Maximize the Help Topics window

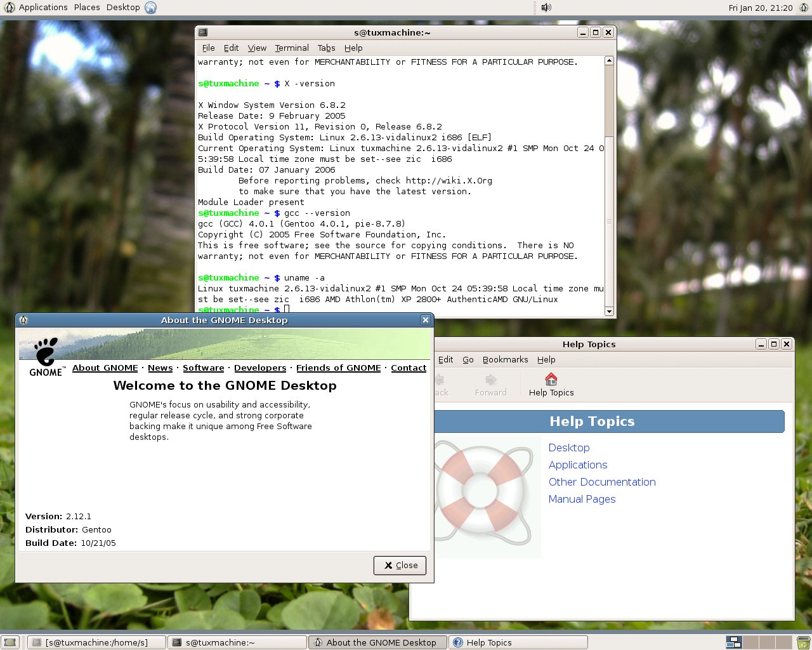pos(774,344)
